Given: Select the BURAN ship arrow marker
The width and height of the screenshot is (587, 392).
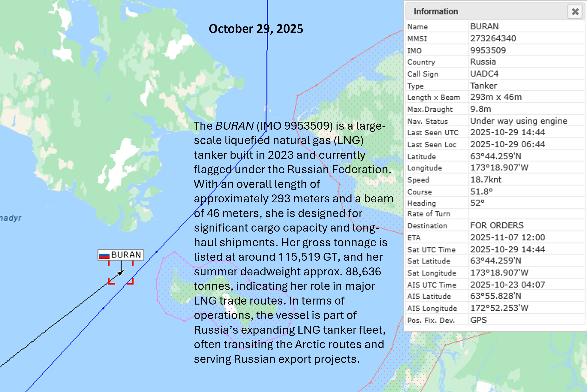Looking at the screenshot, I should point(121,273).
